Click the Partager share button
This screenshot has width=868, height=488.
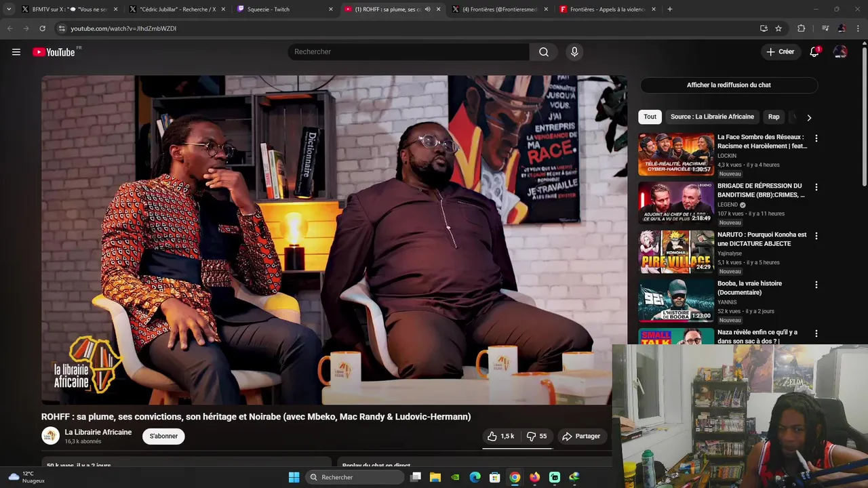(581, 436)
